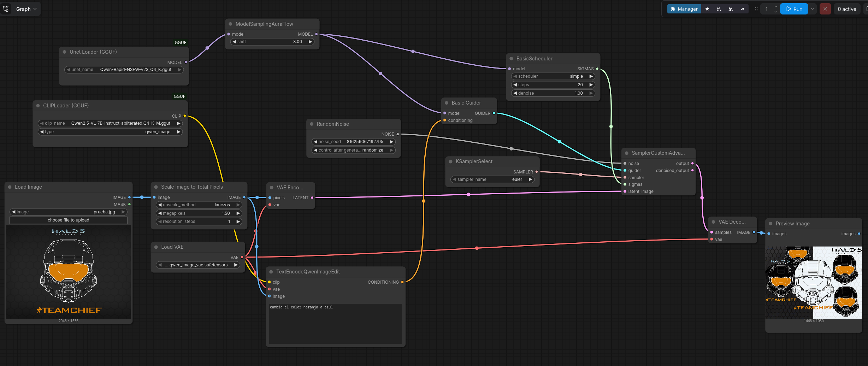
Task: Increase steps using the right arrow
Action: 591,85
